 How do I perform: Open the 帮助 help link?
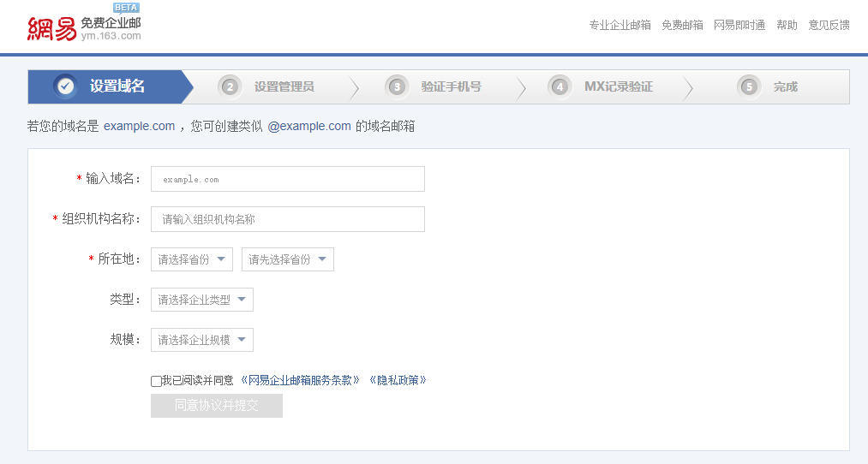(787, 25)
